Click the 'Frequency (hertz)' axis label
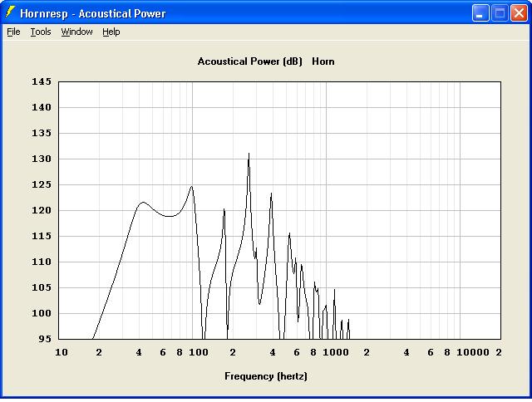The height and width of the screenshot is (402, 532). pyautogui.click(x=266, y=376)
